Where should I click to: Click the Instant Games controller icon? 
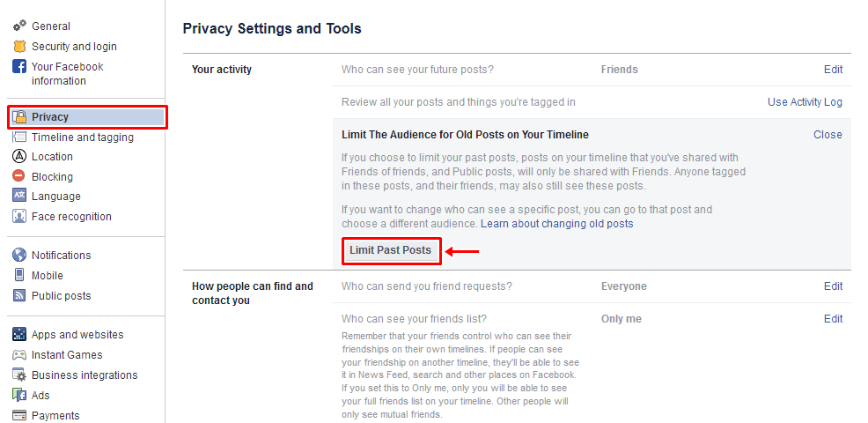pos(19,355)
